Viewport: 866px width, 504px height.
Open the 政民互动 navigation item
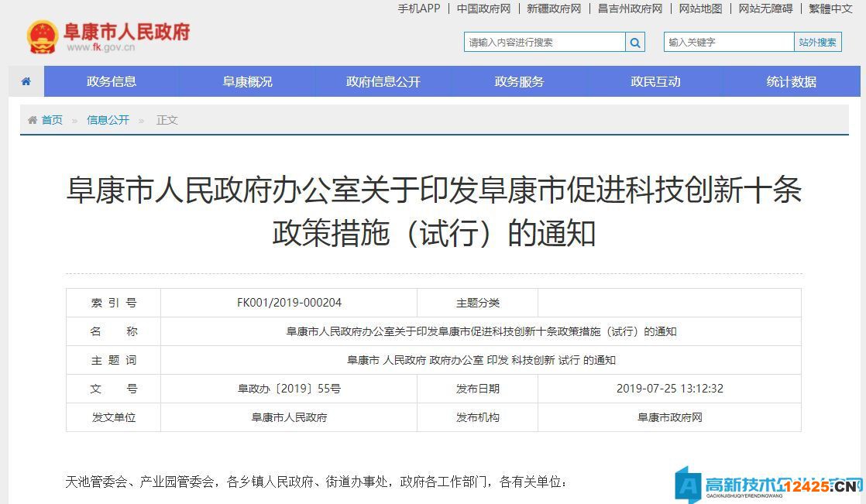click(655, 81)
